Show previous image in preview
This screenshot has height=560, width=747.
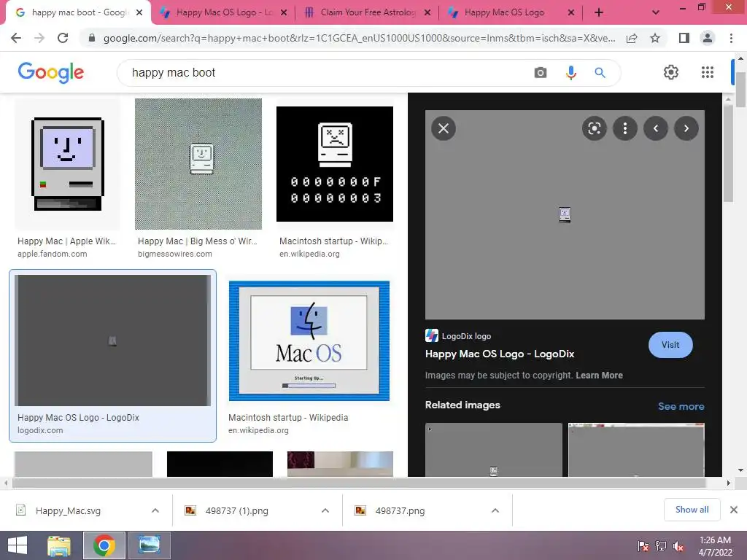click(656, 128)
